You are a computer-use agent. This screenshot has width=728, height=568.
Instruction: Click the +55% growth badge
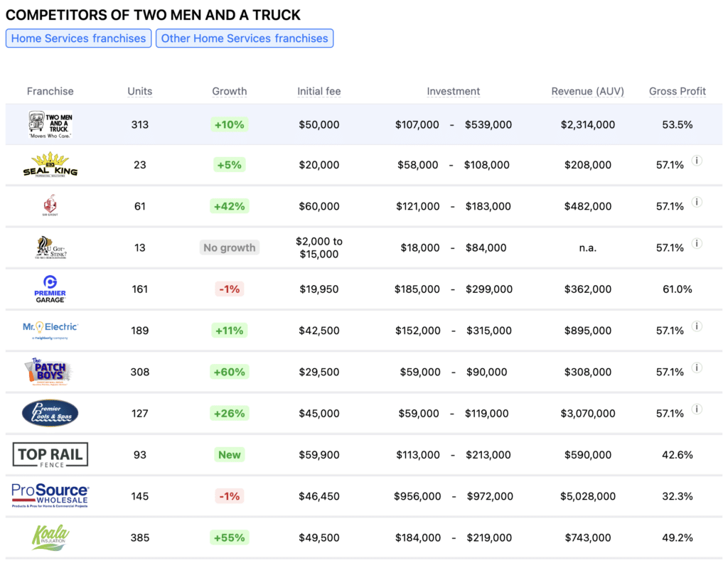click(230, 537)
